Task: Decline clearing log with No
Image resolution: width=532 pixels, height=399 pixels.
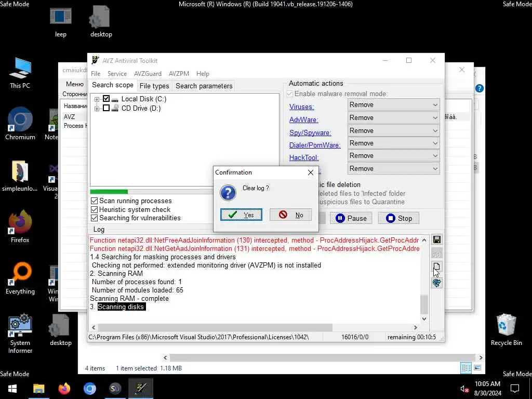Action: 291,215
